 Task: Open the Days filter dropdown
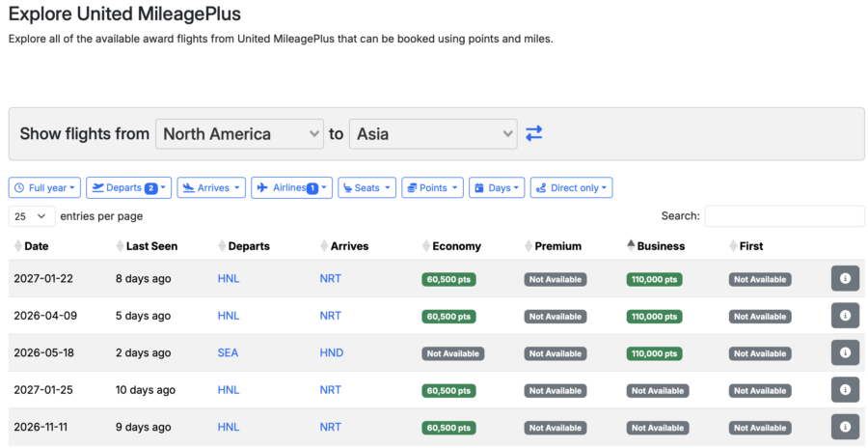coord(497,188)
